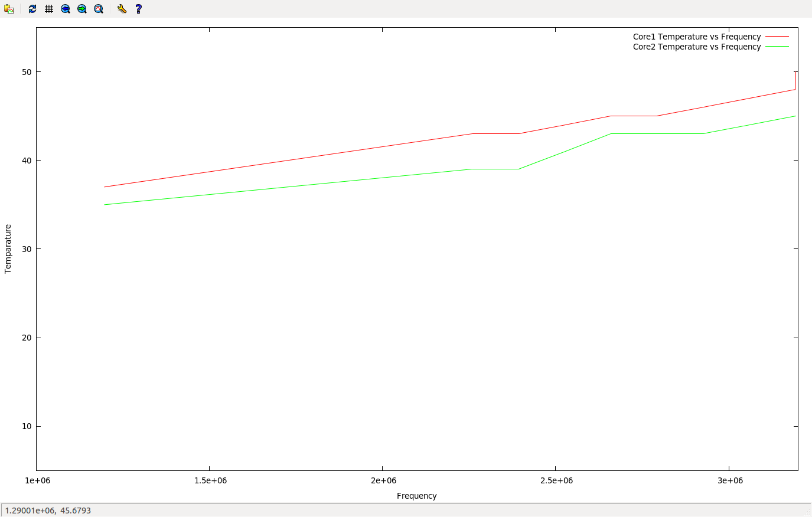Click the 30 y-axis tick label
Viewport: 812px width, 517px height.
(x=27, y=249)
